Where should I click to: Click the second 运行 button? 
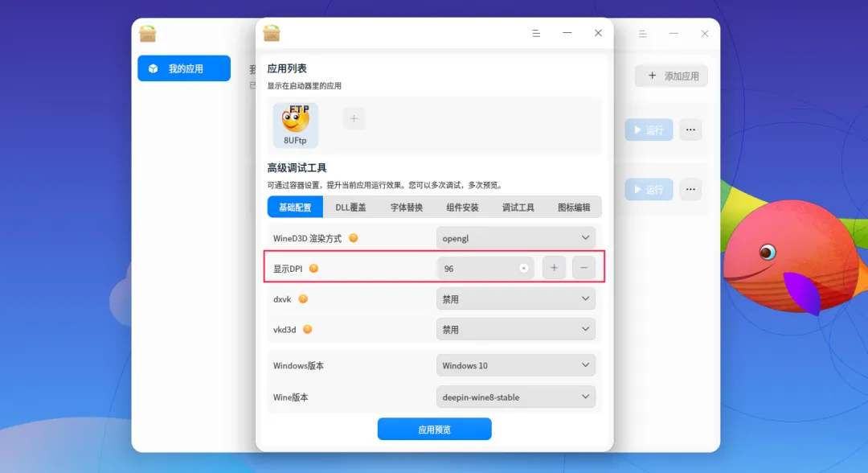pyautogui.click(x=649, y=189)
